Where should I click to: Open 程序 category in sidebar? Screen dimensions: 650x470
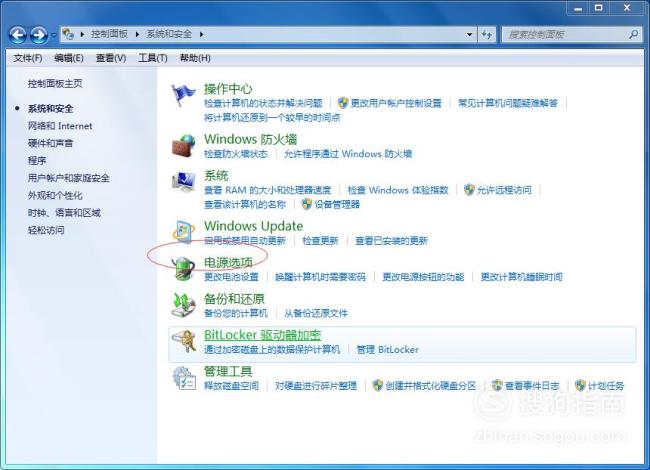coord(37,160)
